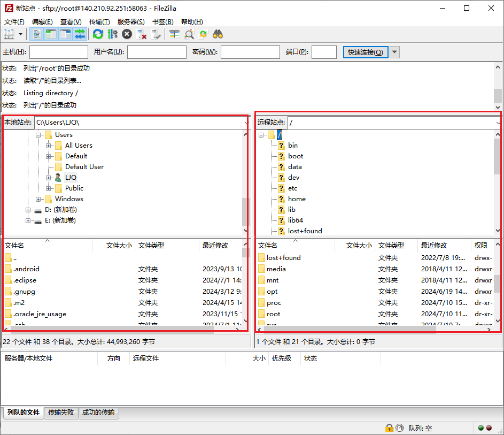Click the padlock encryption icon in status bar

tap(389, 428)
